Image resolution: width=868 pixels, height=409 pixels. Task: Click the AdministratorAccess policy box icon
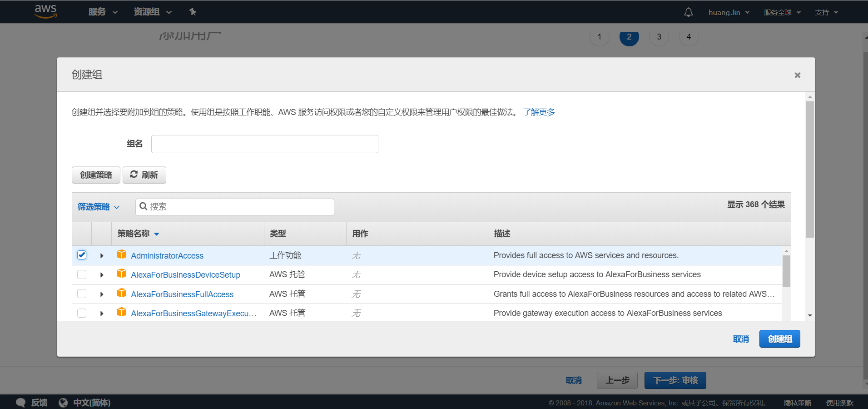(x=122, y=254)
